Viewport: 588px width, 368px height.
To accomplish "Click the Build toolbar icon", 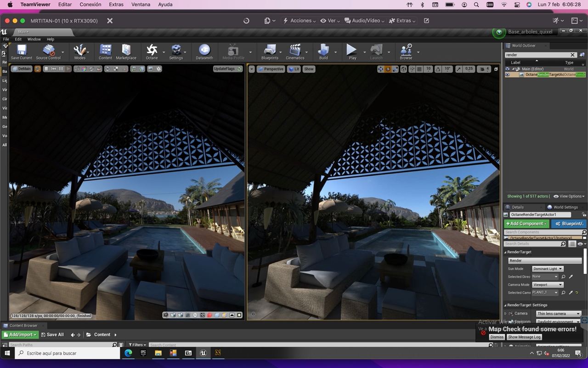I will (323, 52).
